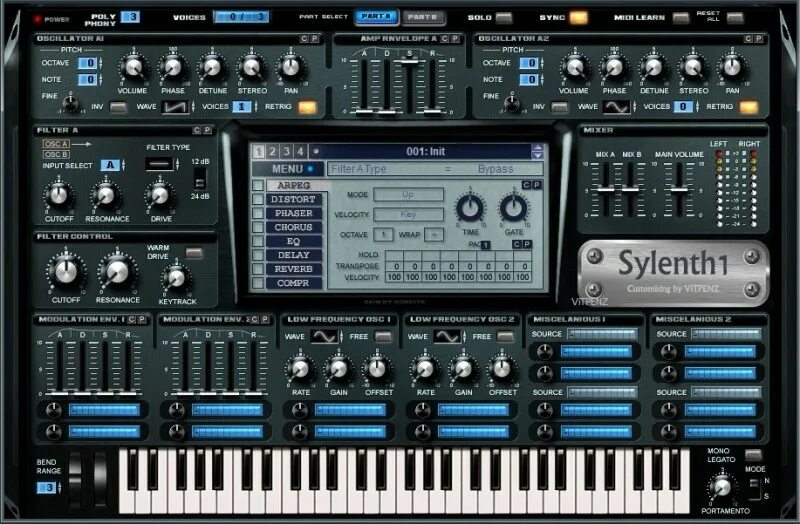
Task: Click the Oscillator A1 Fine tune knob
Action: click(x=71, y=104)
